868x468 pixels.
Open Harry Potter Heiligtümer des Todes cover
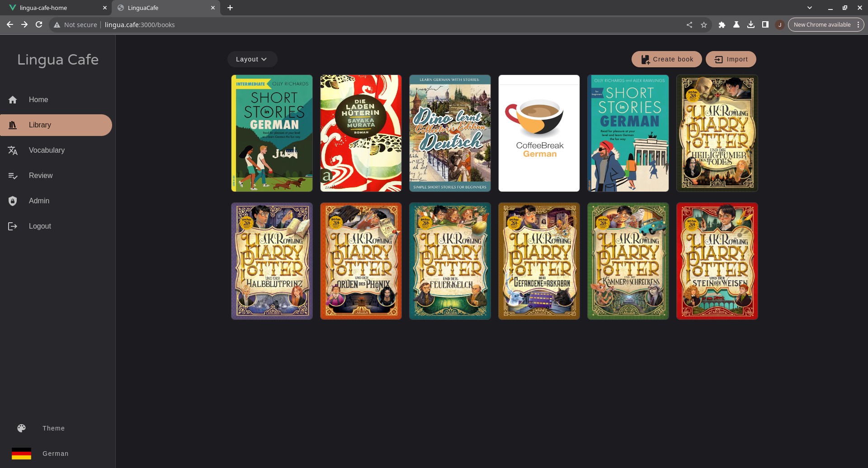tap(717, 133)
